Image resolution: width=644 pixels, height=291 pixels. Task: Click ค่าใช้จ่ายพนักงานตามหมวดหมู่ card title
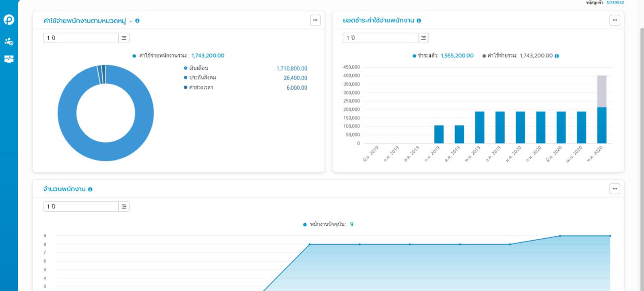click(85, 21)
